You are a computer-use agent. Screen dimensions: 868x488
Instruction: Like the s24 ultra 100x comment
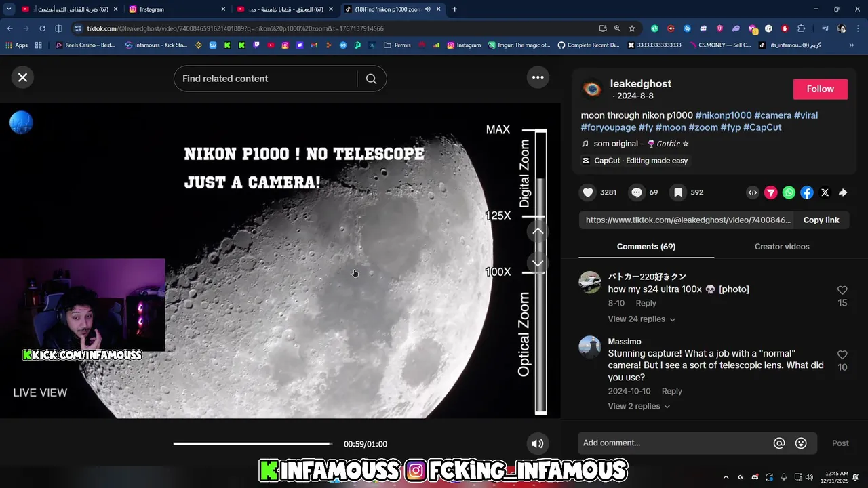point(842,290)
